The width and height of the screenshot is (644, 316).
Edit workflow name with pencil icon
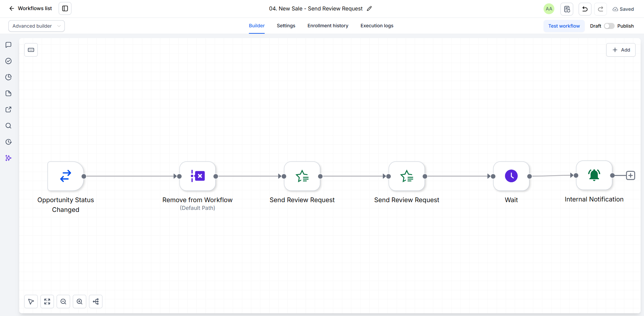(x=369, y=8)
